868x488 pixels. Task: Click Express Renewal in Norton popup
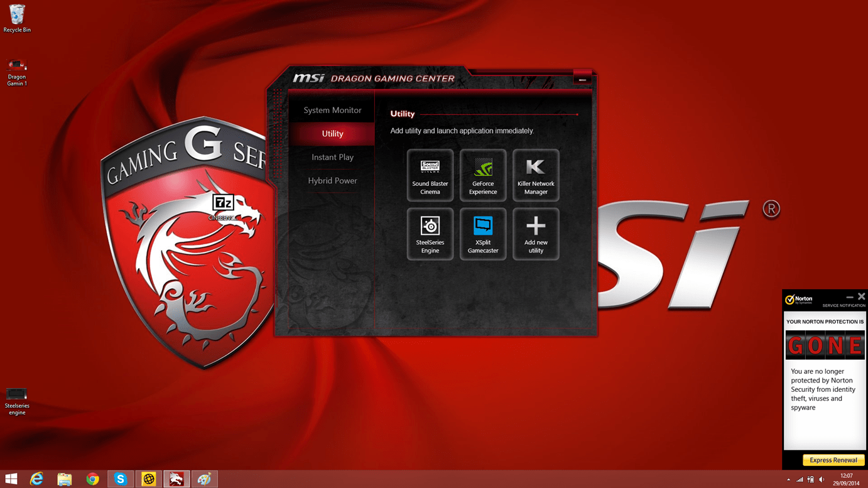833,460
